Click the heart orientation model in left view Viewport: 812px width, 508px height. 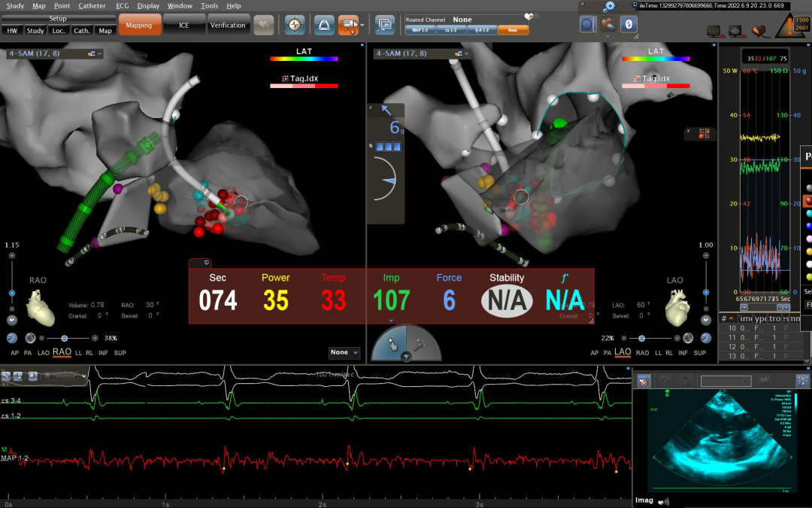pos(41,308)
